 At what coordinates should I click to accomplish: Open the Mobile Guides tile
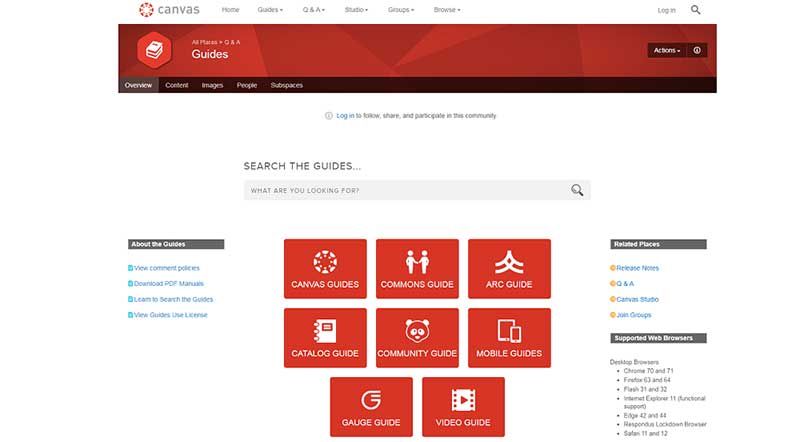pos(509,338)
